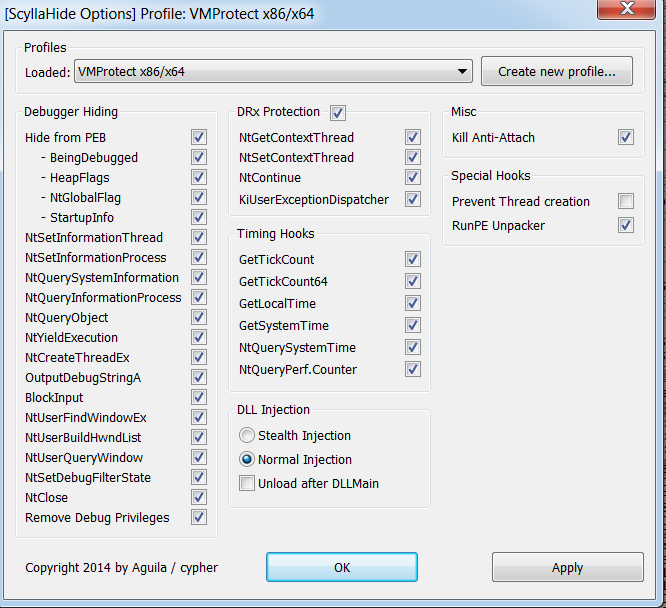The height and width of the screenshot is (608, 666).
Task: Select Normal Injection radio button
Action: click(247, 459)
